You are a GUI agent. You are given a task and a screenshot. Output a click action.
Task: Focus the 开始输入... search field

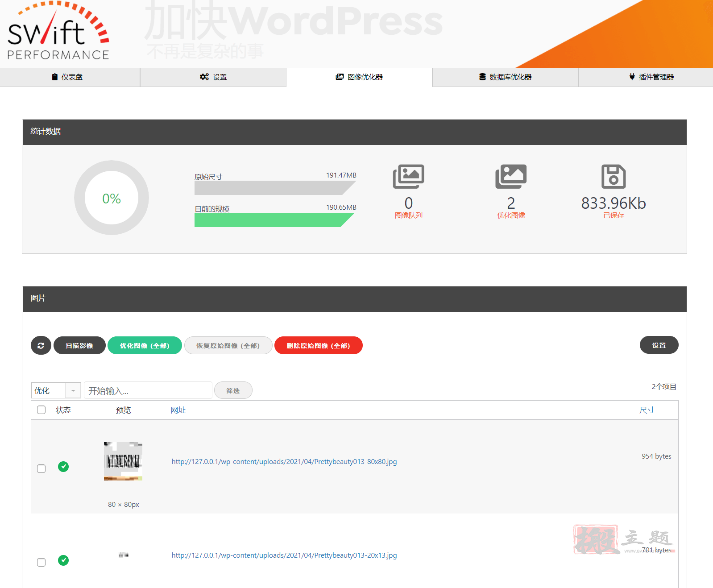tap(148, 390)
